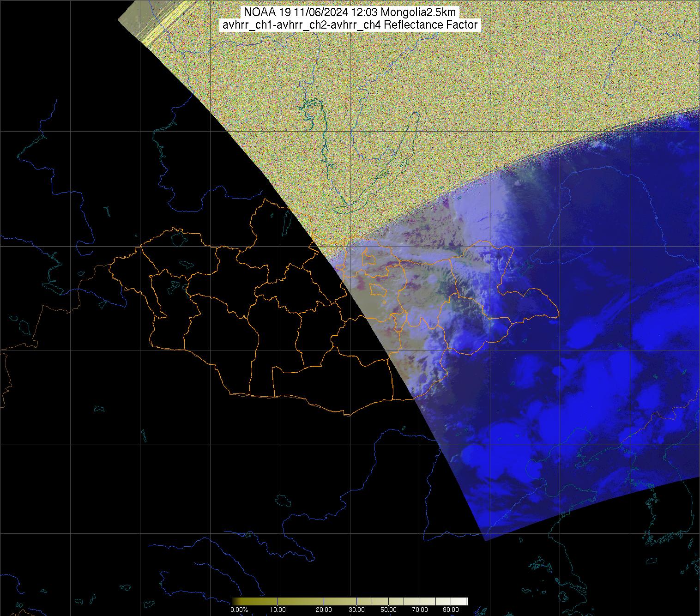Click the 70.00 value on the reflectance scale
The image size is (700, 616).
pos(418,610)
